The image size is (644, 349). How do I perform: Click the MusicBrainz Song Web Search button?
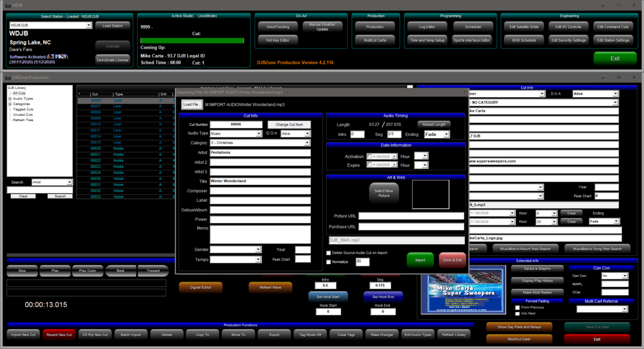(597, 249)
